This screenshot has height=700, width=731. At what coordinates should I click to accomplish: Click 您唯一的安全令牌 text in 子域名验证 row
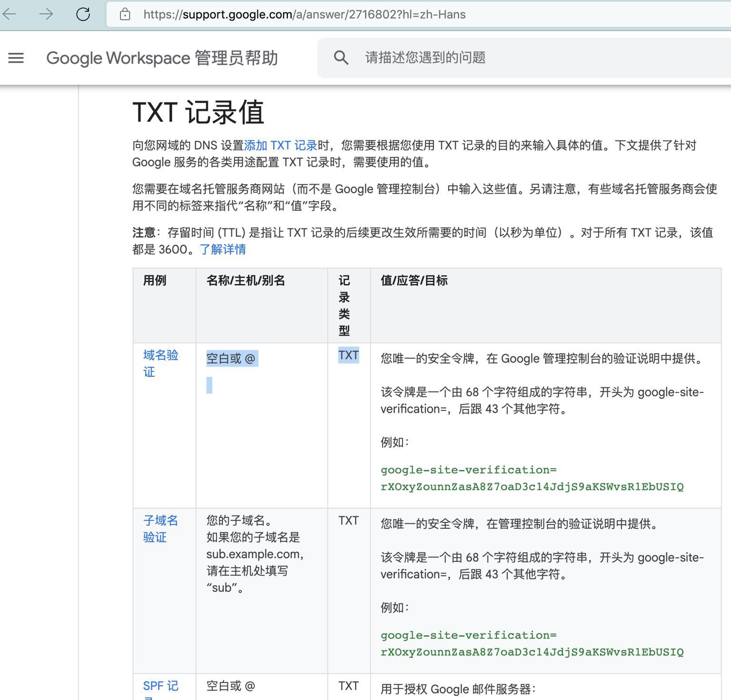click(x=520, y=523)
